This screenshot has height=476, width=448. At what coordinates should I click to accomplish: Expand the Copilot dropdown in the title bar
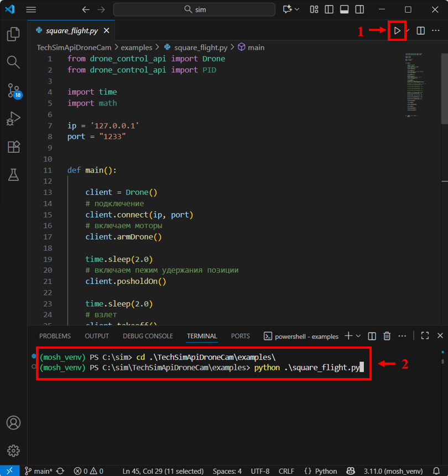[x=298, y=9]
